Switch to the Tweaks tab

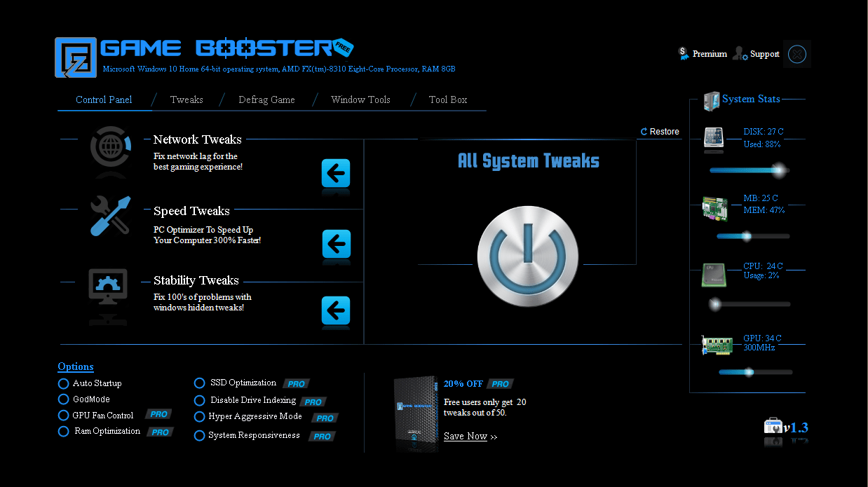pyautogui.click(x=187, y=100)
